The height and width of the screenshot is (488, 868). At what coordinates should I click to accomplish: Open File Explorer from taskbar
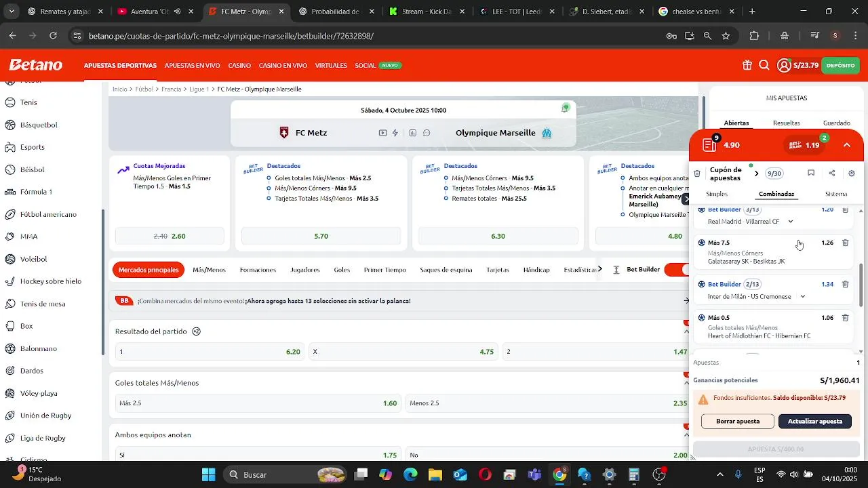tap(435, 474)
